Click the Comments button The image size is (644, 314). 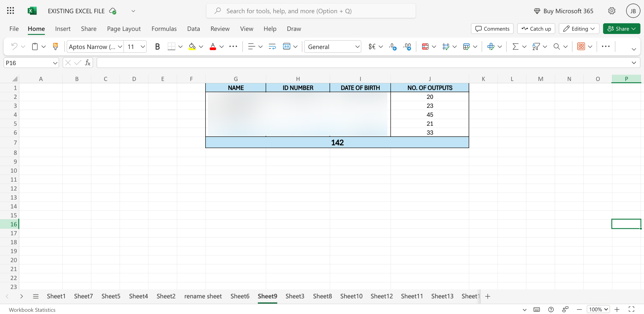(x=492, y=29)
